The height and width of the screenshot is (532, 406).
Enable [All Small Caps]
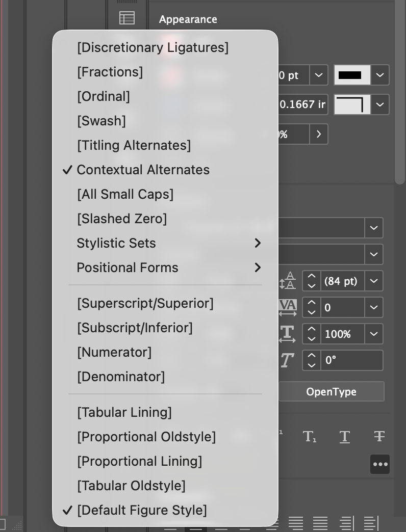pyautogui.click(x=125, y=194)
